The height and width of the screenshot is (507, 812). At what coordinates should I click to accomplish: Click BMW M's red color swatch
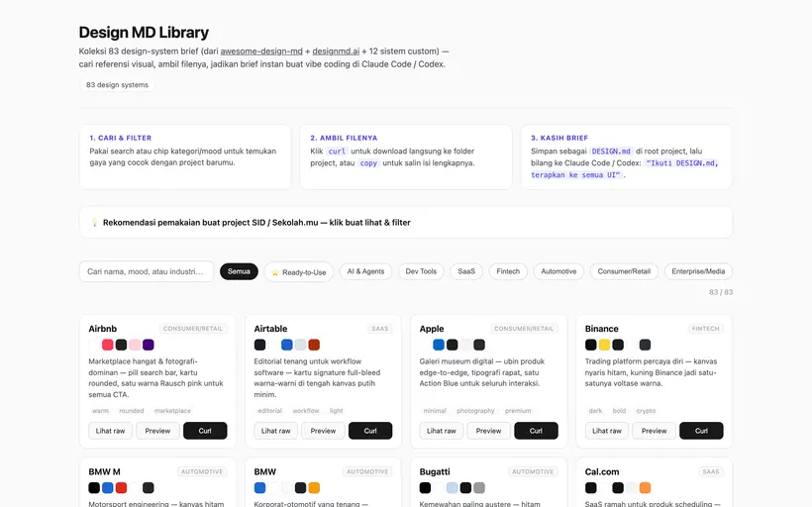121,487
